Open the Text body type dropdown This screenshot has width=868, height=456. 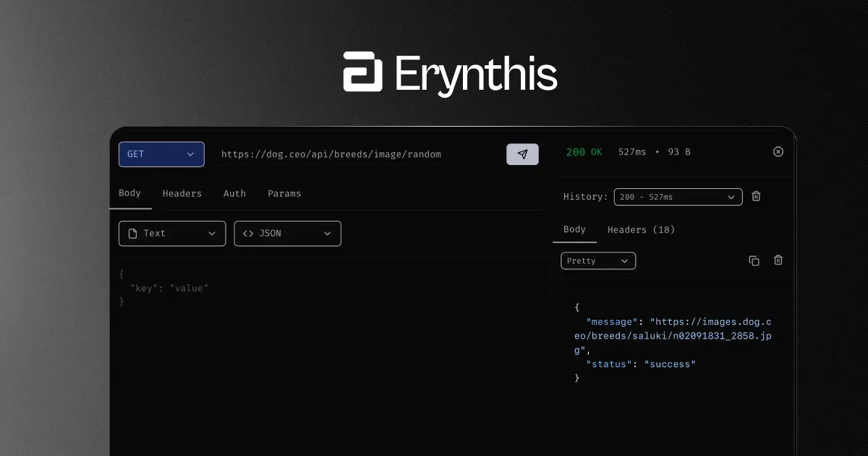pyautogui.click(x=171, y=233)
